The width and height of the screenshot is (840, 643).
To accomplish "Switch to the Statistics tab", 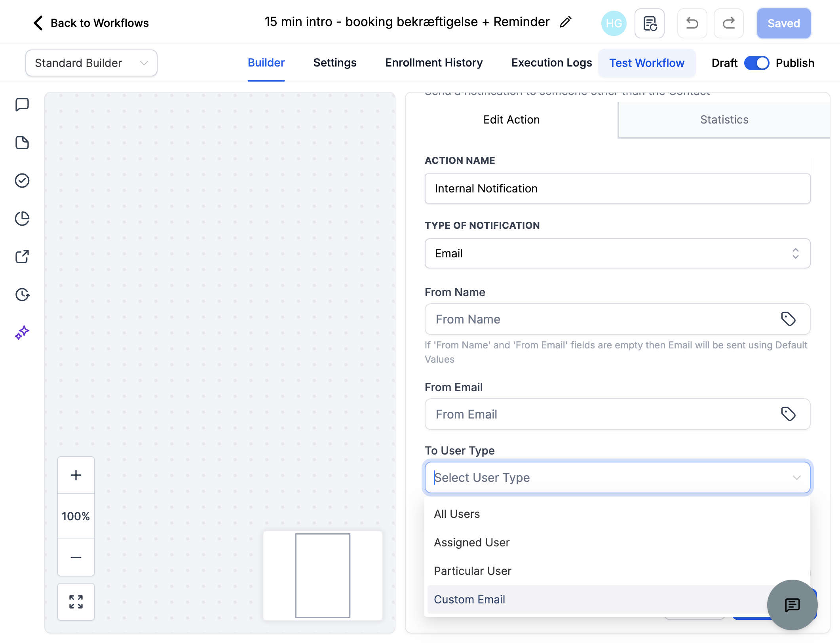I will coord(724,120).
